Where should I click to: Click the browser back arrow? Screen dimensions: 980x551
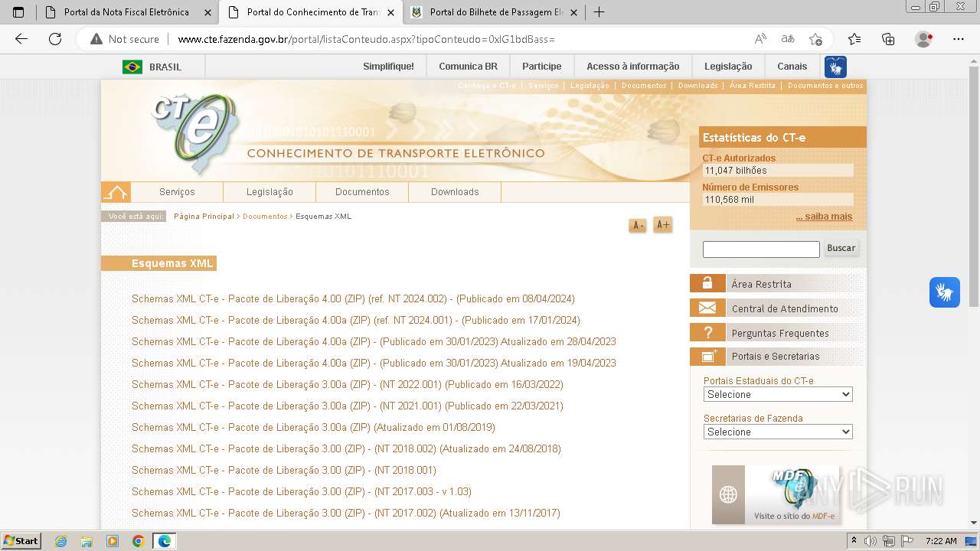[x=21, y=39]
